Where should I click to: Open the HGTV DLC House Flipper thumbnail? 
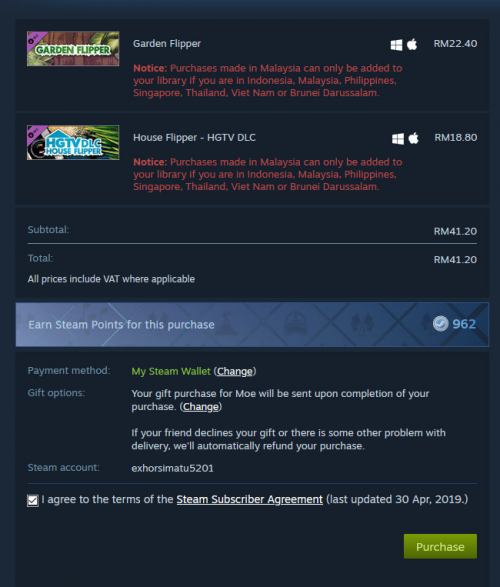tap(73, 143)
